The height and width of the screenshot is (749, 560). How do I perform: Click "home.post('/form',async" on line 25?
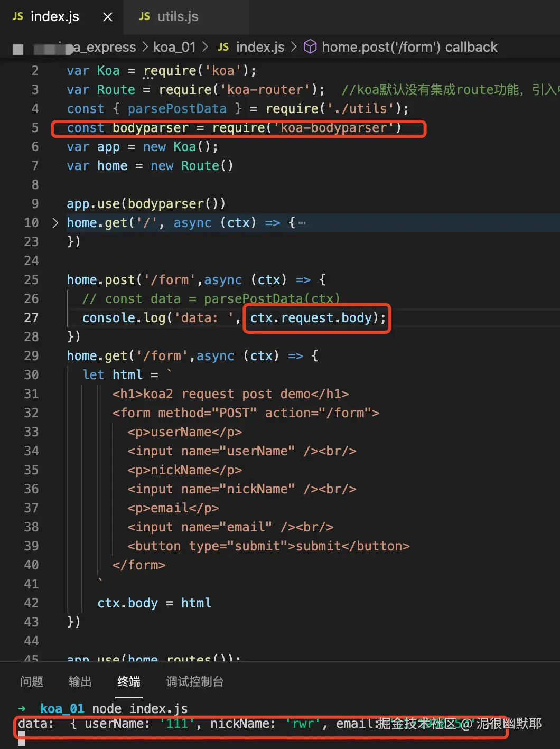pos(154,280)
